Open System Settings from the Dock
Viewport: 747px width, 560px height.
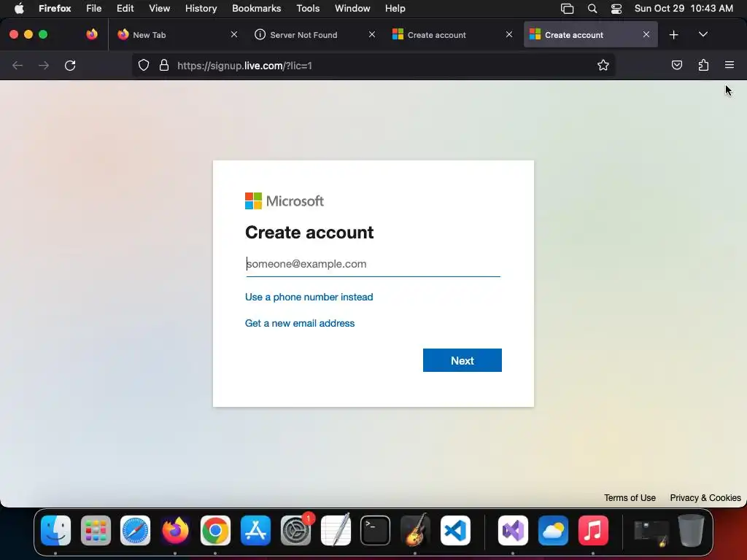click(295, 531)
